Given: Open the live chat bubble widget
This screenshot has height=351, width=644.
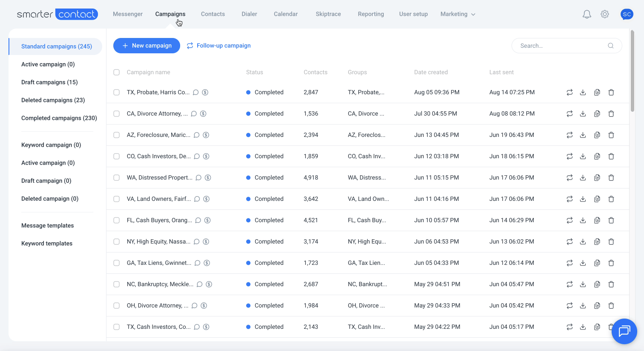Looking at the screenshot, I should pyautogui.click(x=624, y=331).
